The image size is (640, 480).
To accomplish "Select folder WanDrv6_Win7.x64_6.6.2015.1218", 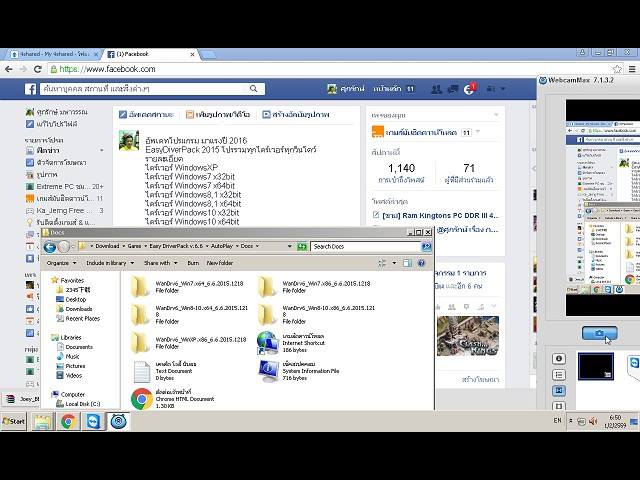I will coord(188,287).
